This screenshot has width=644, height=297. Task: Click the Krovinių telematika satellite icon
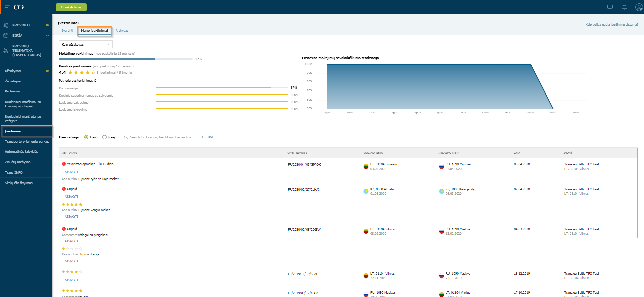pyautogui.click(x=6, y=51)
